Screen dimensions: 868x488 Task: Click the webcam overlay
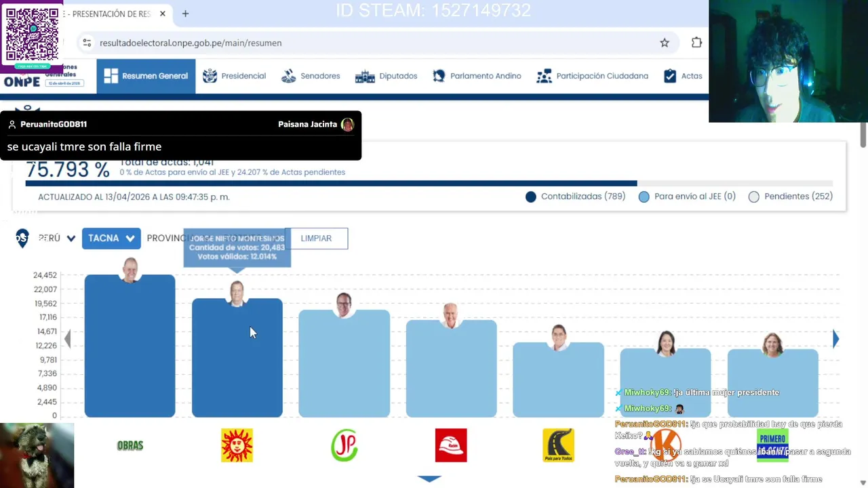click(x=788, y=61)
